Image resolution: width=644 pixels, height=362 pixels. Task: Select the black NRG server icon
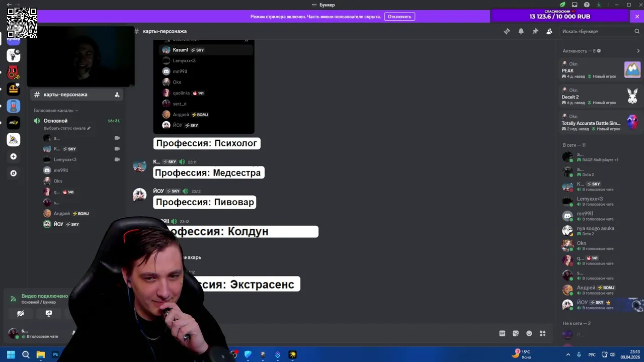coord(14,122)
